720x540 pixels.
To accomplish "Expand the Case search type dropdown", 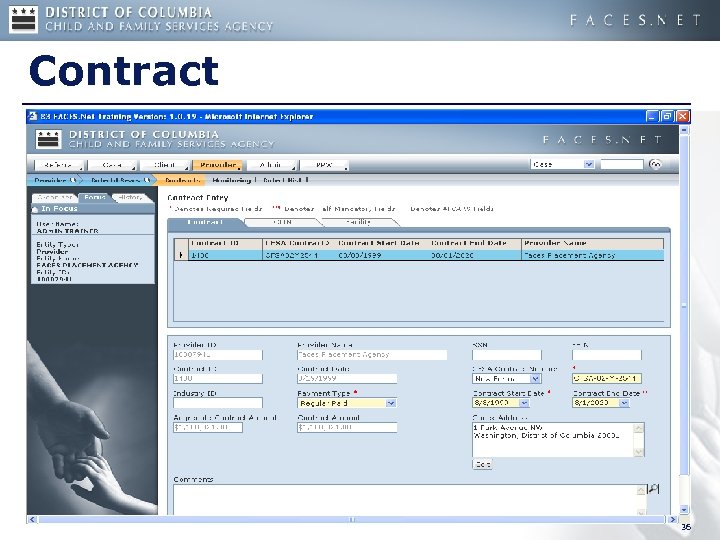I will pos(589,164).
